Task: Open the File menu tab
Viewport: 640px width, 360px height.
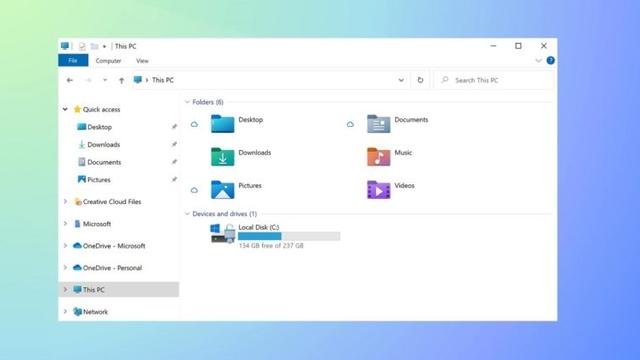Action: [x=73, y=60]
